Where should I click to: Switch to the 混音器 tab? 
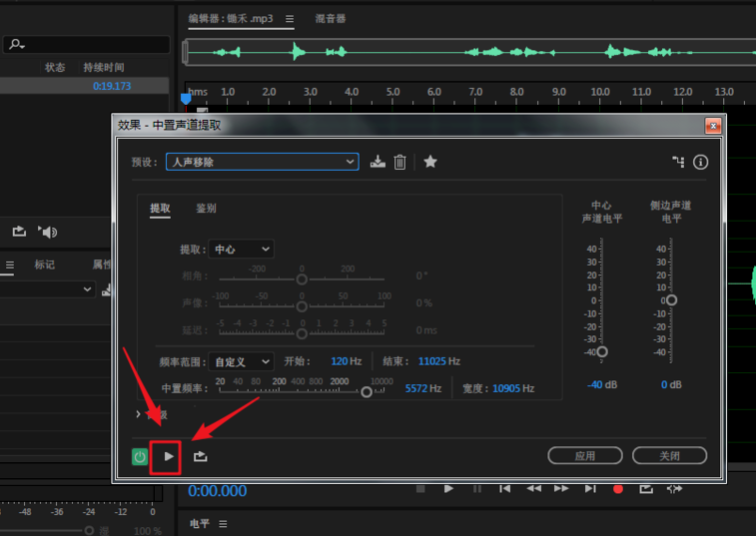tap(331, 19)
